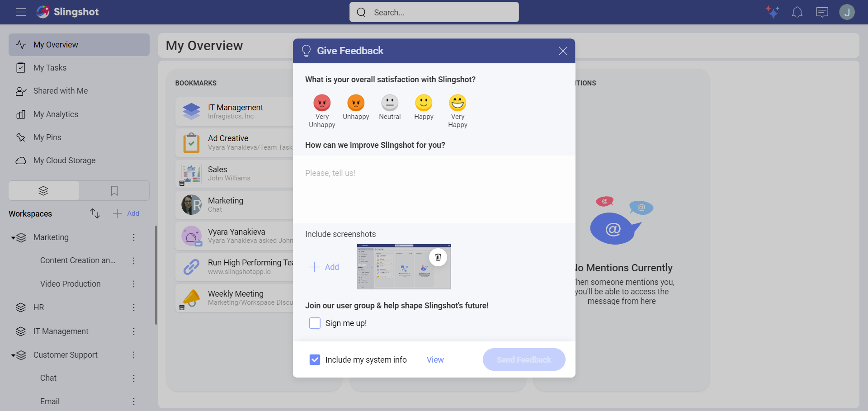Open the Customer Support options menu
Viewport: 868px width, 411px height.
(134, 355)
